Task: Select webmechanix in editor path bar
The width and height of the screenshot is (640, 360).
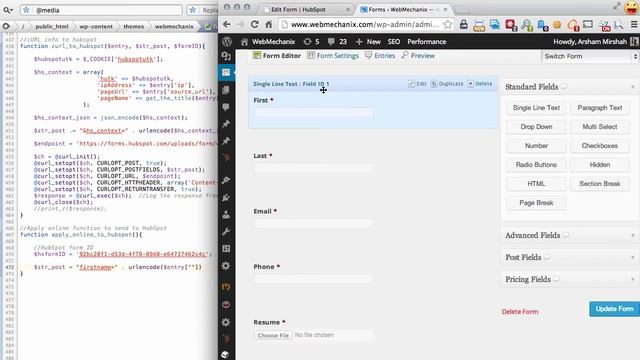Action: click(x=174, y=27)
